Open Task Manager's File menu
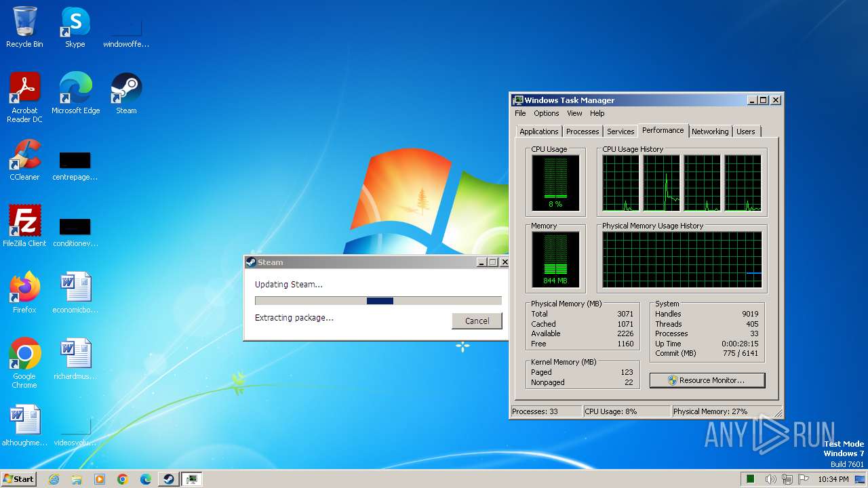 click(520, 113)
